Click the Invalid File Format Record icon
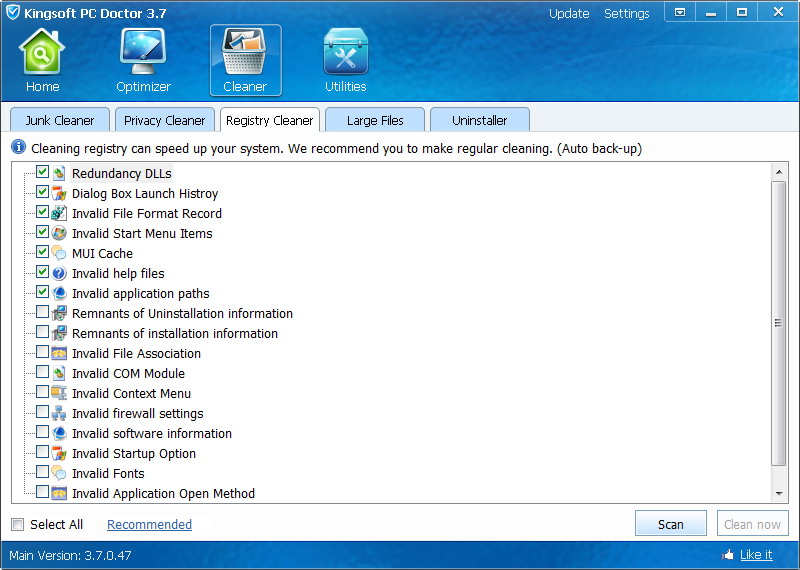This screenshot has width=800, height=570. [x=59, y=213]
